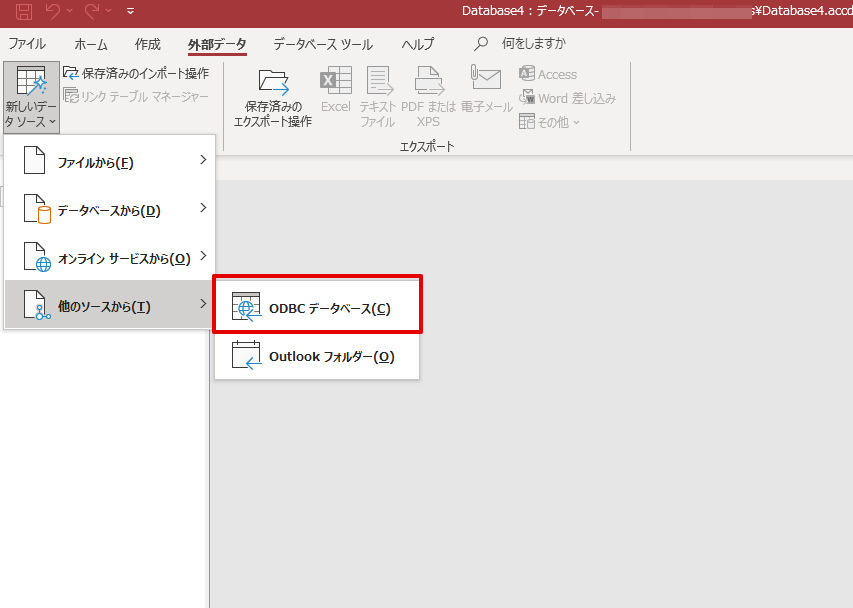Viewport: 853px width, 608px height.
Task: Open オンライン サービスから(O) submenu item
Action: [x=109, y=258]
